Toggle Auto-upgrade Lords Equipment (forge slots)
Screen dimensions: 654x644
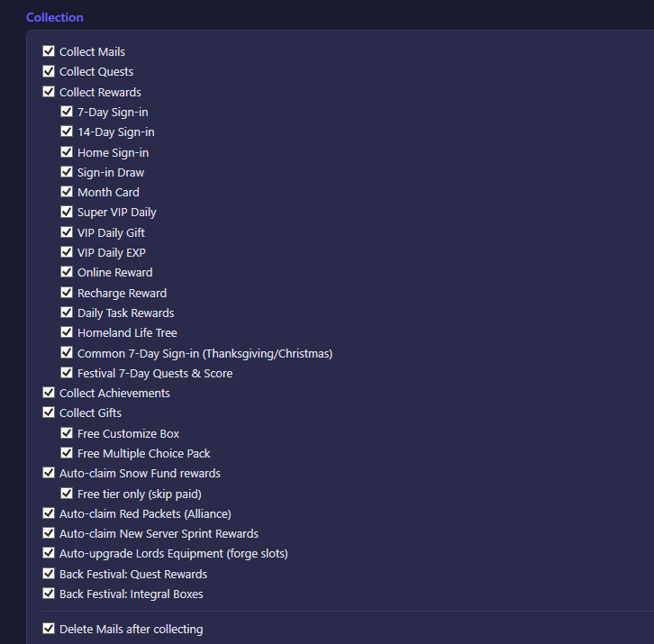(49, 553)
